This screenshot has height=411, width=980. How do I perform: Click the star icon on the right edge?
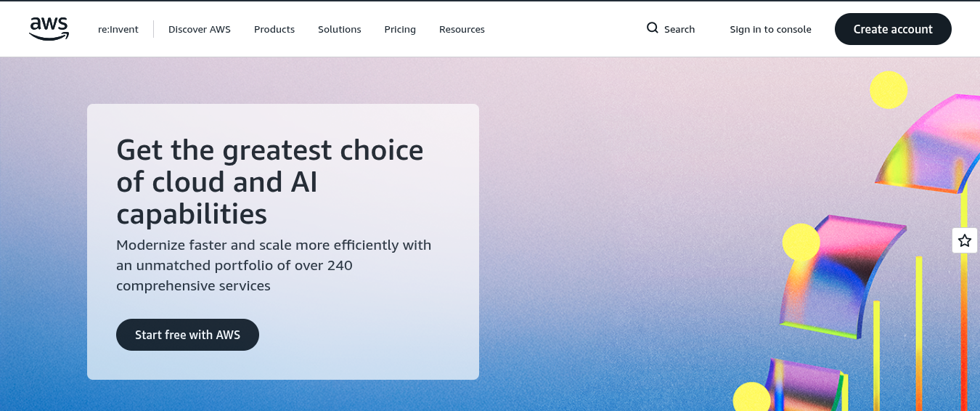964,240
